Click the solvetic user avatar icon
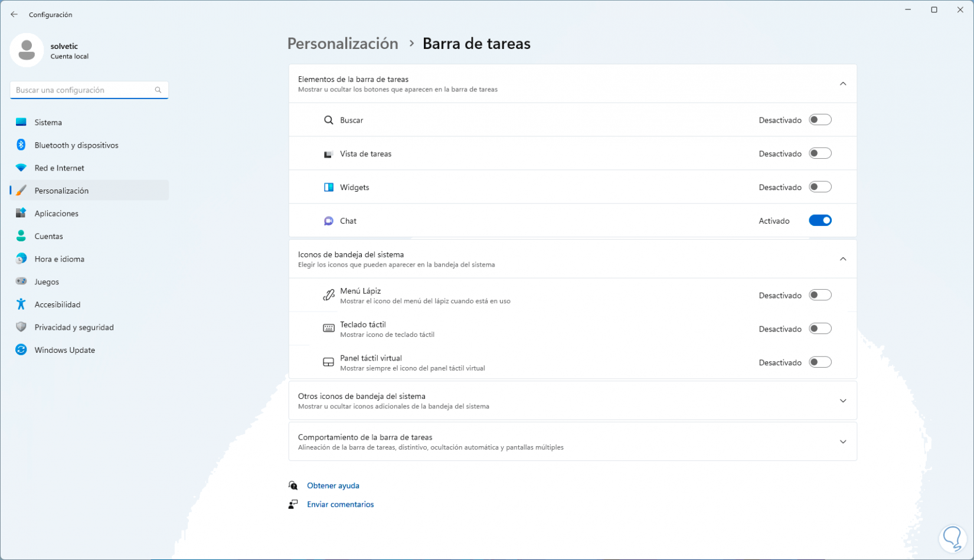This screenshot has height=560, width=974. pos(27,50)
